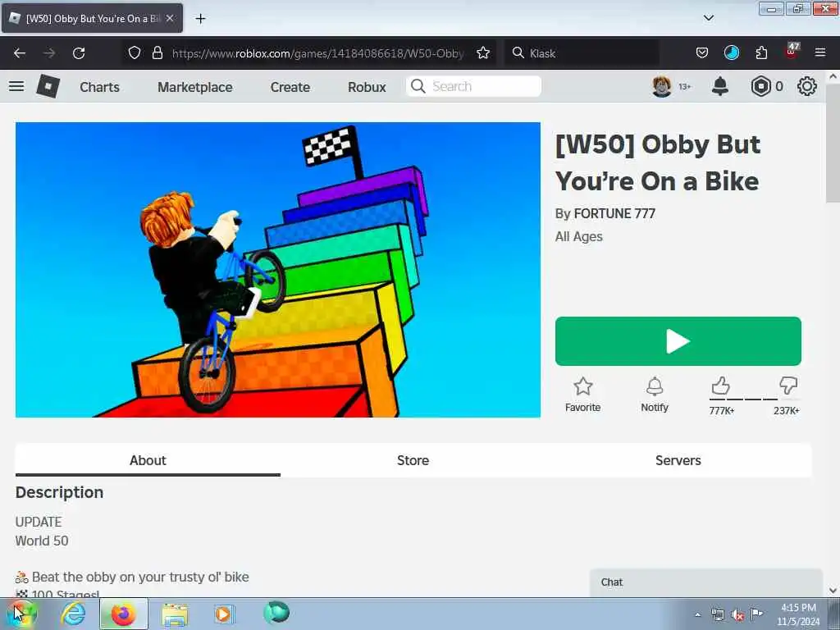This screenshot has width=840, height=630.
Task: Click the site security padlock icon
Action: click(x=157, y=52)
